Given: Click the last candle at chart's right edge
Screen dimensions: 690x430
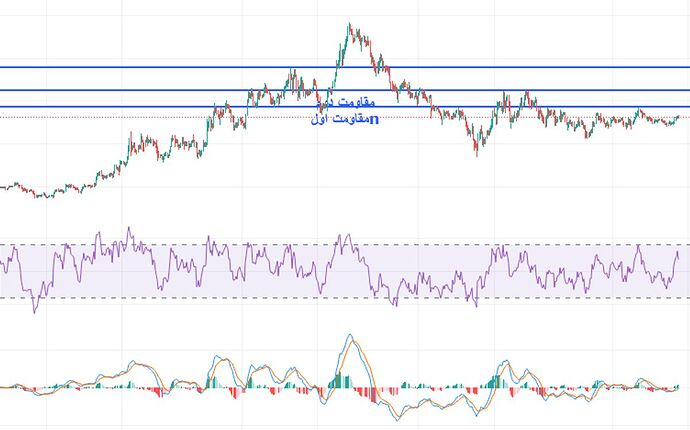Looking at the screenshot, I should (677, 117).
